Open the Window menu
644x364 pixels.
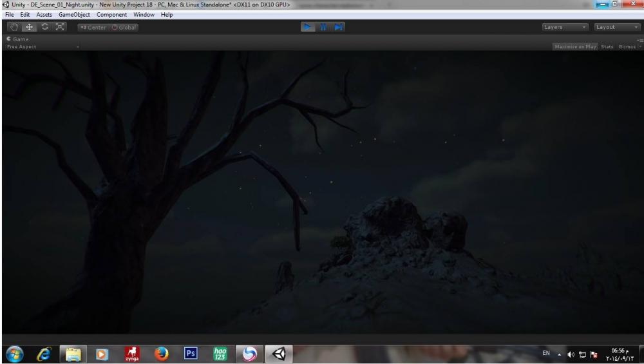144,14
